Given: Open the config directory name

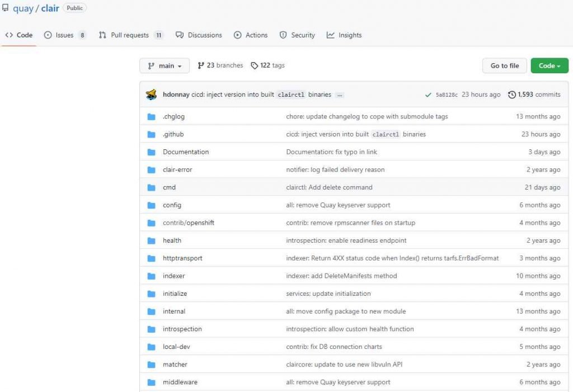Looking at the screenshot, I should pos(172,205).
